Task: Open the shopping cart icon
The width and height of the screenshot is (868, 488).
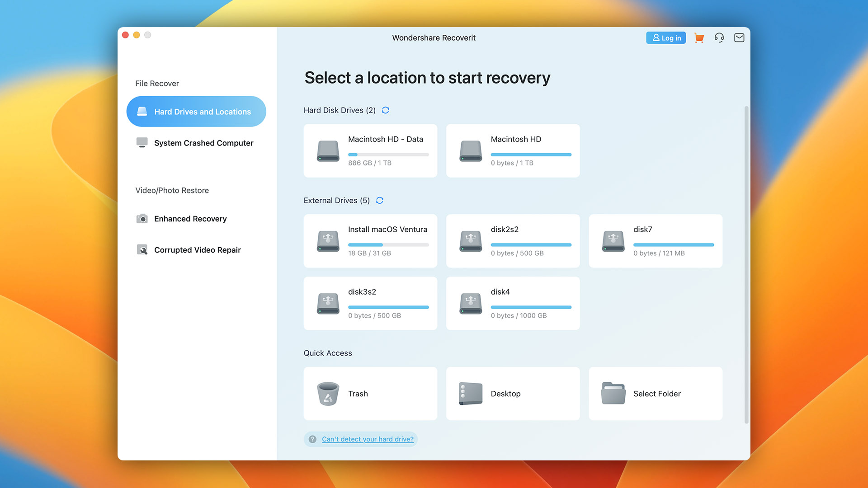Action: pos(699,38)
